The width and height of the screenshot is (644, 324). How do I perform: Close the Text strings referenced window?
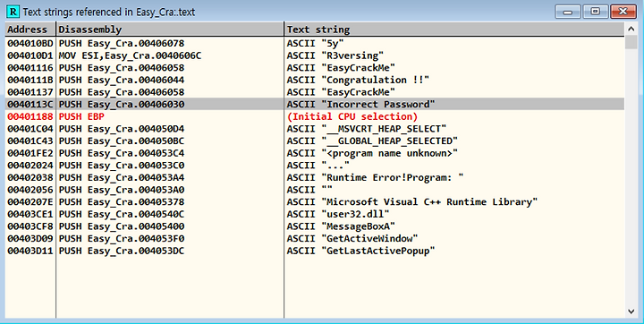(623, 12)
